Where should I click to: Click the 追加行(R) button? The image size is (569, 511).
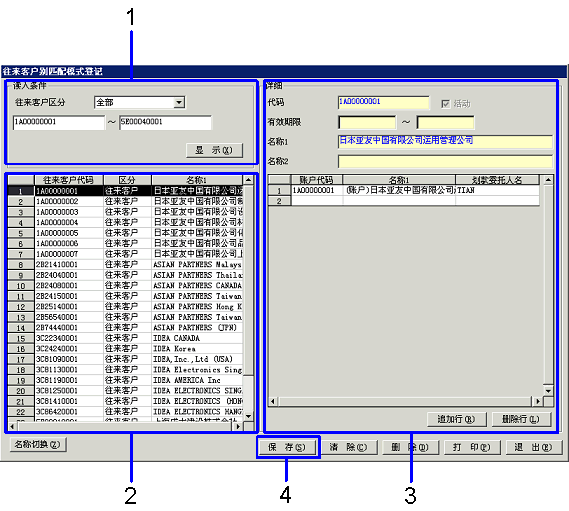click(x=456, y=419)
